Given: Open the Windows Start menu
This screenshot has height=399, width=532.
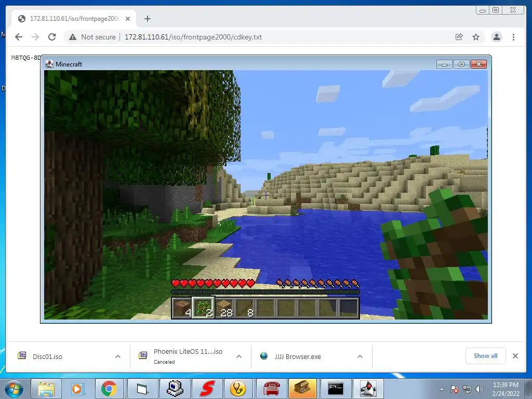Looking at the screenshot, I should point(14,389).
